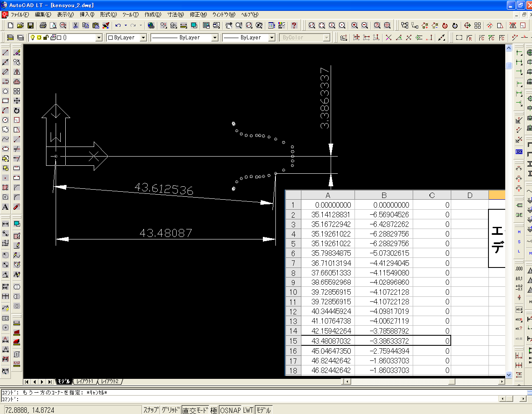Toggle Ortho mode (直交モード) in status bar

(x=195, y=410)
